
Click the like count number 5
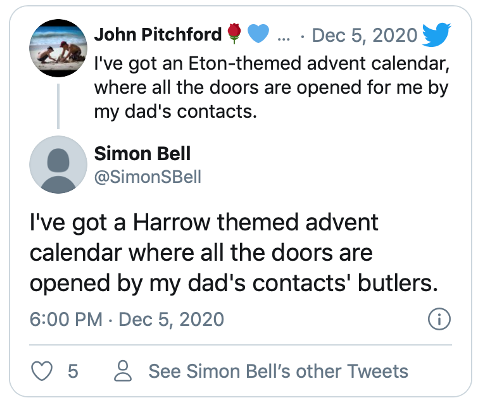(x=73, y=371)
